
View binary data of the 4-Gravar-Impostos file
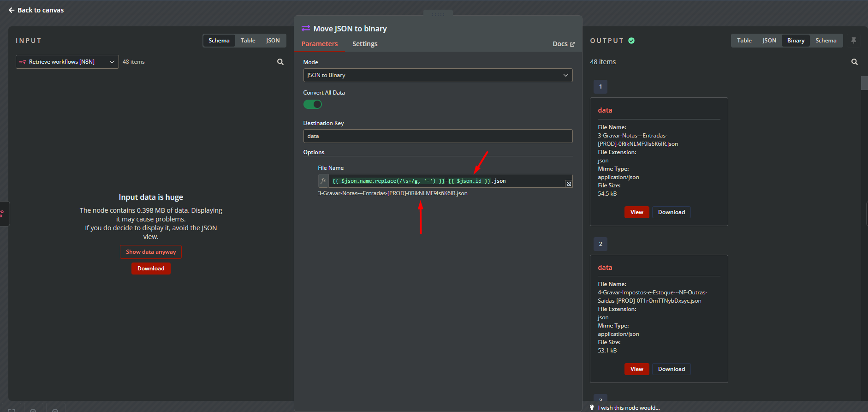637,369
